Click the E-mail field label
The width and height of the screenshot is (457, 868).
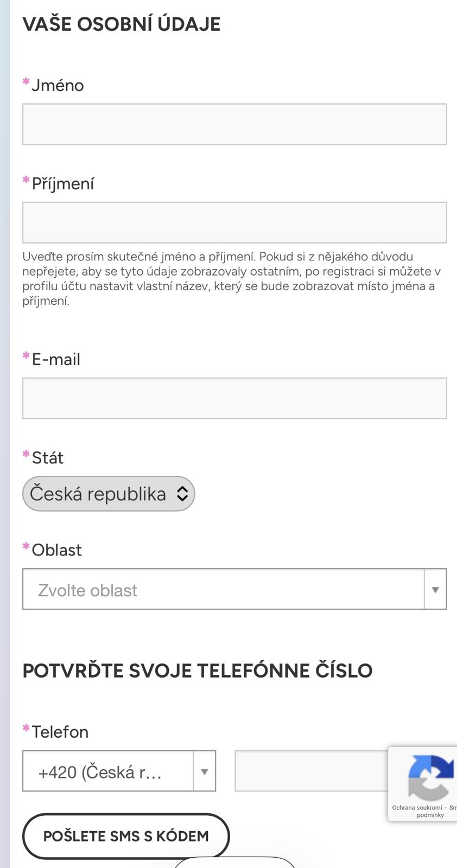click(56, 360)
